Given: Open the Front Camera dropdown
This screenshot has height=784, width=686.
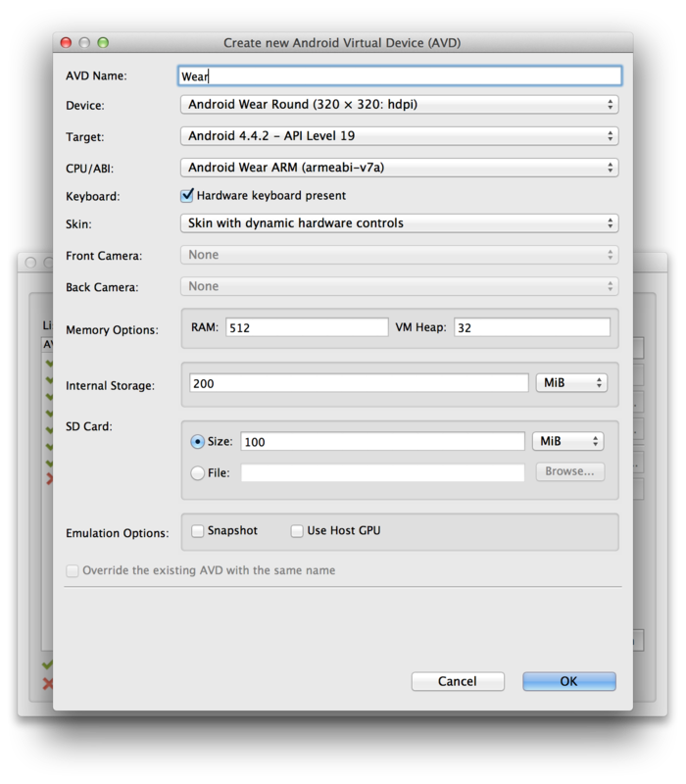Looking at the screenshot, I should pyautogui.click(x=399, y=255).
